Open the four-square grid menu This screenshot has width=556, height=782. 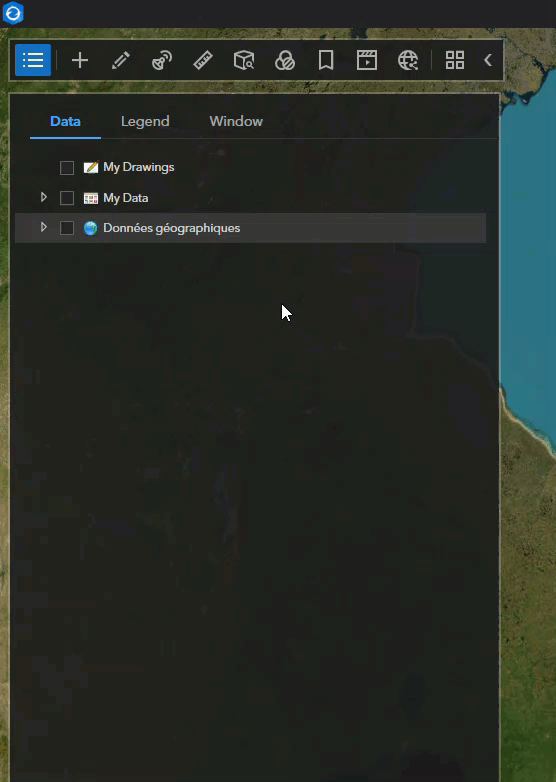(455, 60)
